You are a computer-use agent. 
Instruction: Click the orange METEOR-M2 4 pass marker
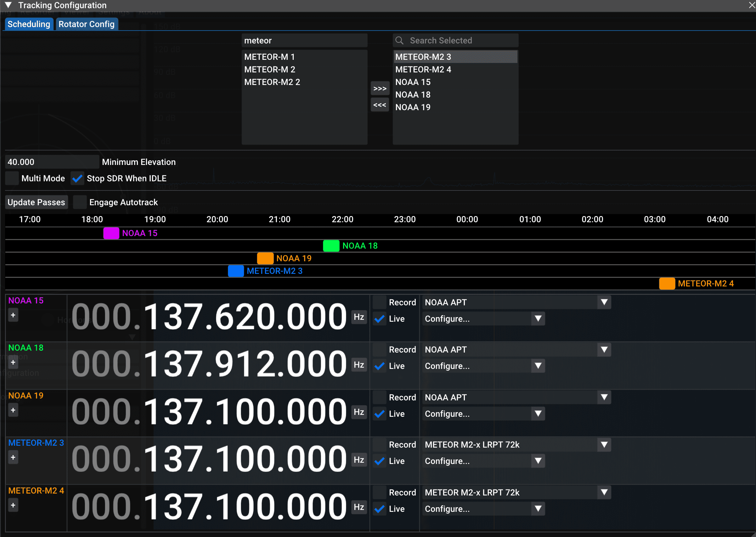point(667,284)
